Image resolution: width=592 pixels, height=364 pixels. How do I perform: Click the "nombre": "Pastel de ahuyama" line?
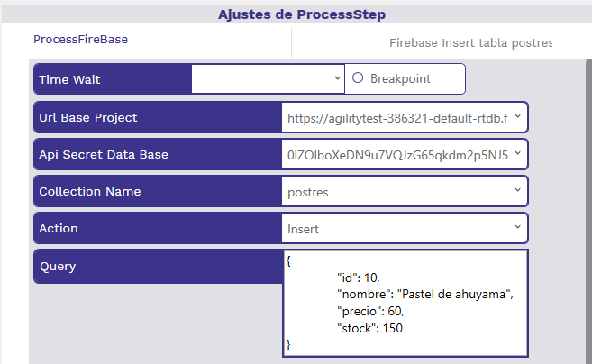tap(425, 294)
